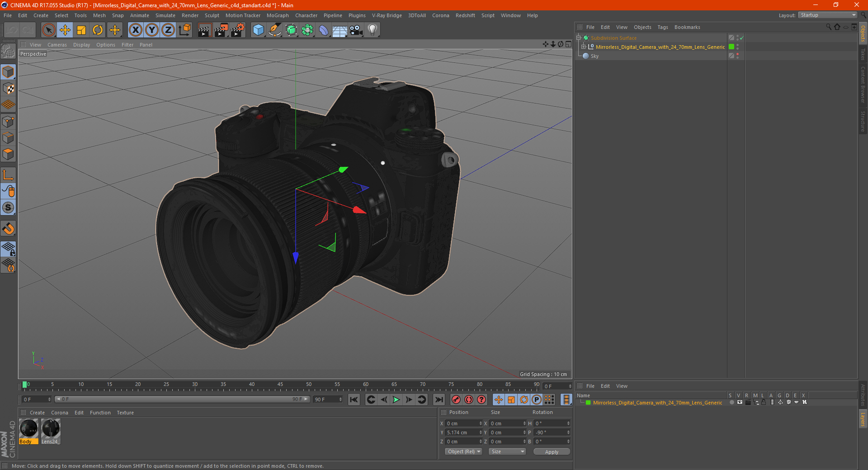Toggle the coordinate system icon
Screen dimensions: 868x470
[x=185, y=30]
